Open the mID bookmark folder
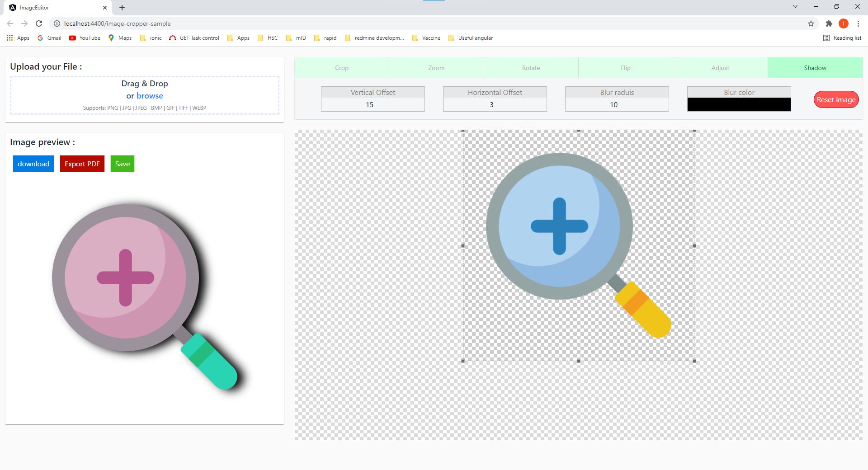The image size is (868, 470). pyautogui.click(x=296, y=38)
